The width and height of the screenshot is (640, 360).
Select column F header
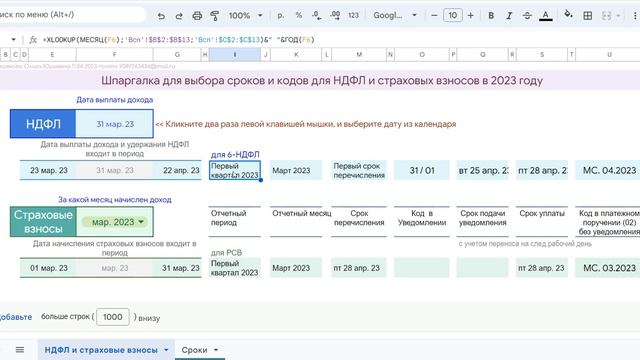pos(114,54)
